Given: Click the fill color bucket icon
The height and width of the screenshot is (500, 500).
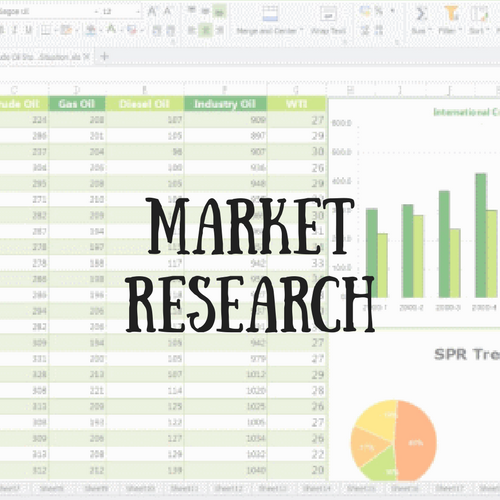Looking at the screenshot, I should click(91, 30).
